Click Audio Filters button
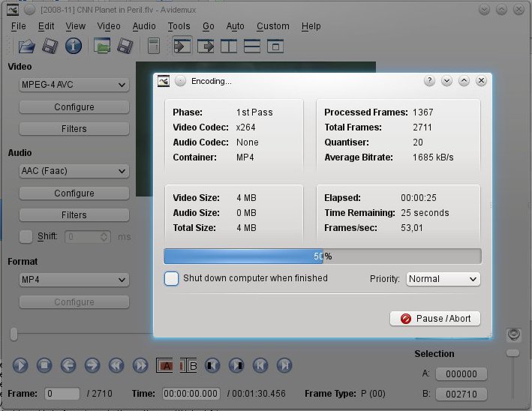This screenshot has height=411, width=532. pos(74,215)
